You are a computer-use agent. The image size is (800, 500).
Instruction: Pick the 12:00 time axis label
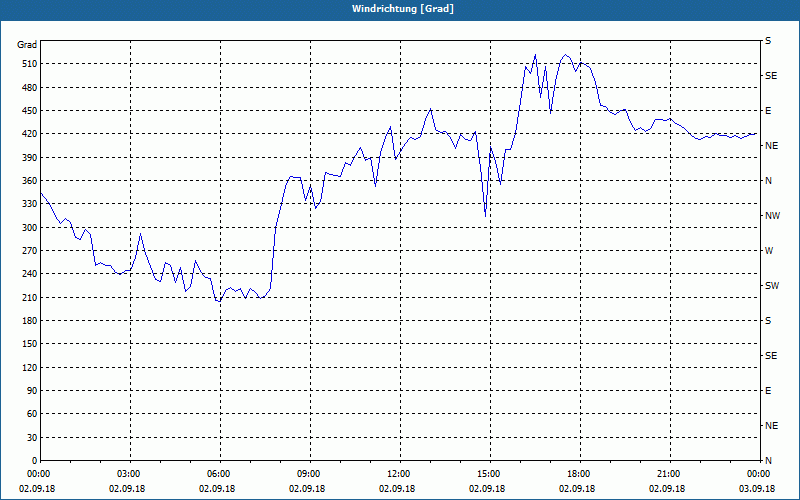pyautogui.click(x=399, y=473)
